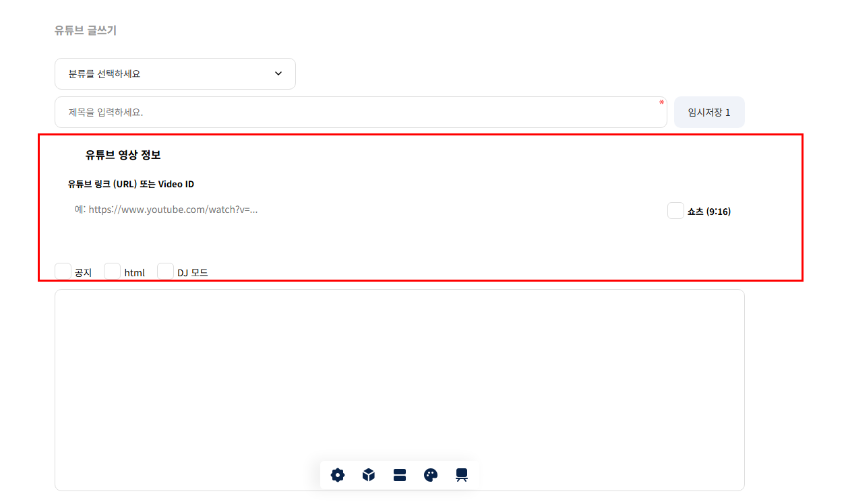
Task: Check the 공지 checkbox
Action: click(x=63, y=272)
